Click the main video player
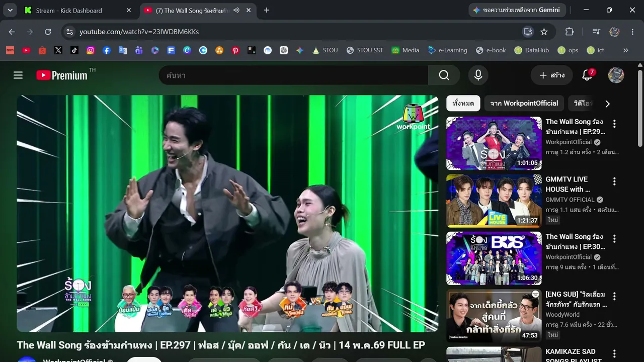 227,214
